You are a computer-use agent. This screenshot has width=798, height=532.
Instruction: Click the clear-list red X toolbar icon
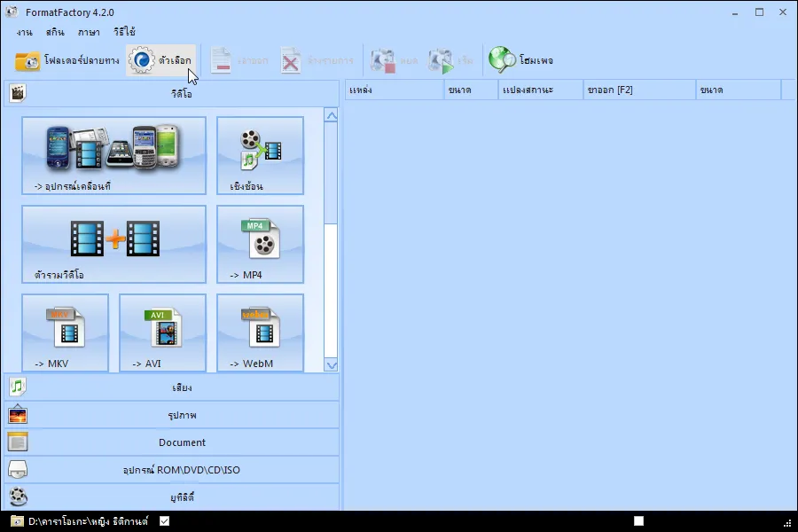coord(291,60)
